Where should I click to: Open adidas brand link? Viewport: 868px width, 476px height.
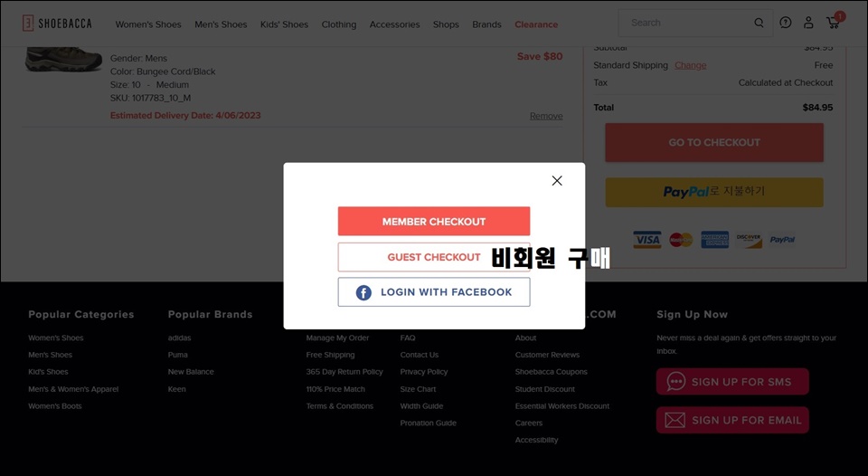(x=179, y=338)
